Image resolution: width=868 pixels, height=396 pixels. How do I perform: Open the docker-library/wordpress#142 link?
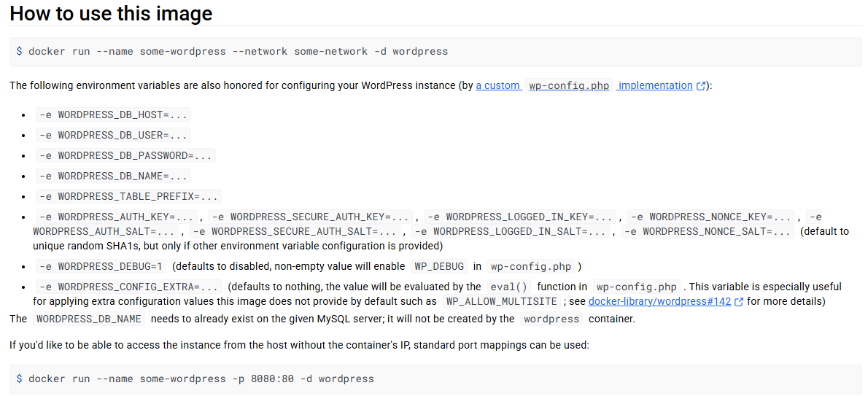tap(659, 302)
